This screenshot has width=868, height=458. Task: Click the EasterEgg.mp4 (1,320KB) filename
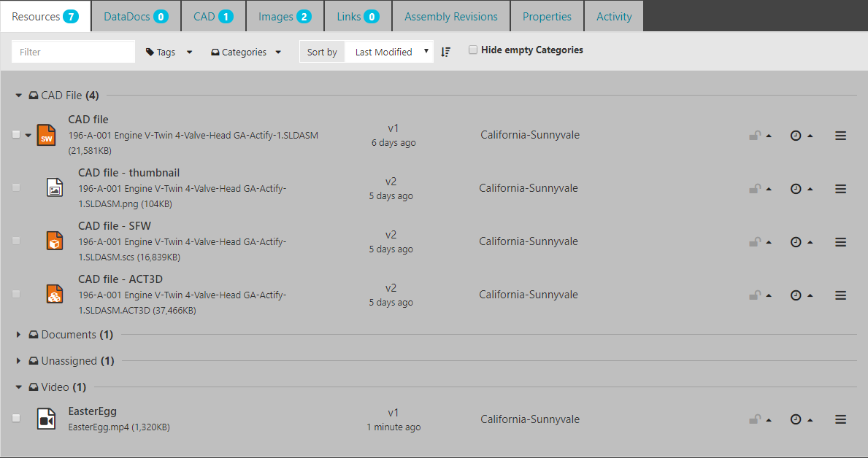click(119, 427)
